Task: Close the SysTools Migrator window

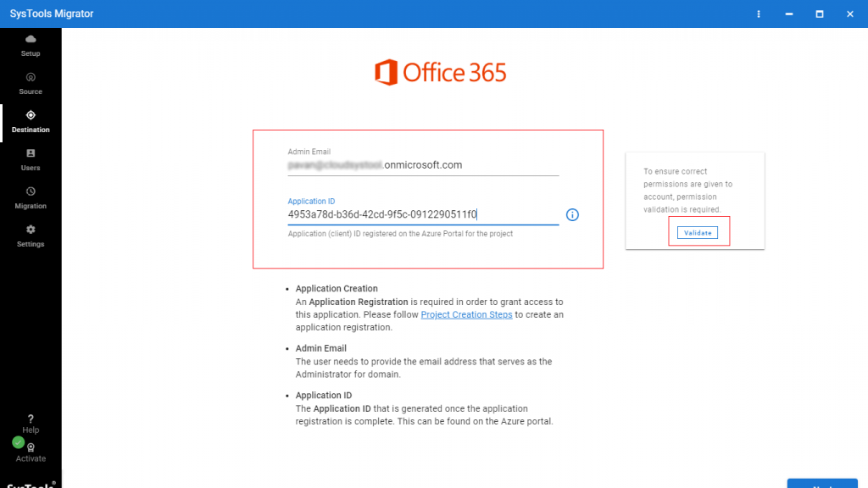Action: (x=850, y=14)
